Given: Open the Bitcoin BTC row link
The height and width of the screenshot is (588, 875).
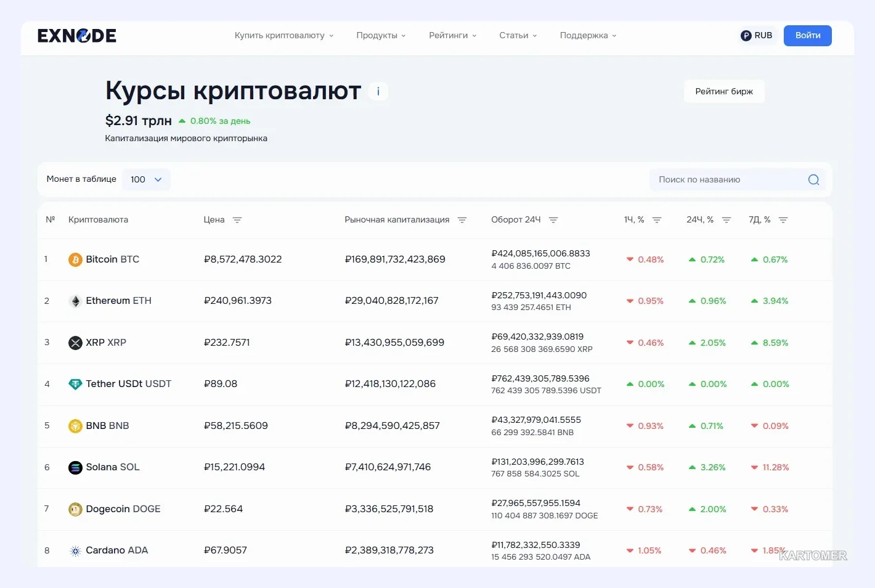Looking at the screenshot, I should [113, 259].
